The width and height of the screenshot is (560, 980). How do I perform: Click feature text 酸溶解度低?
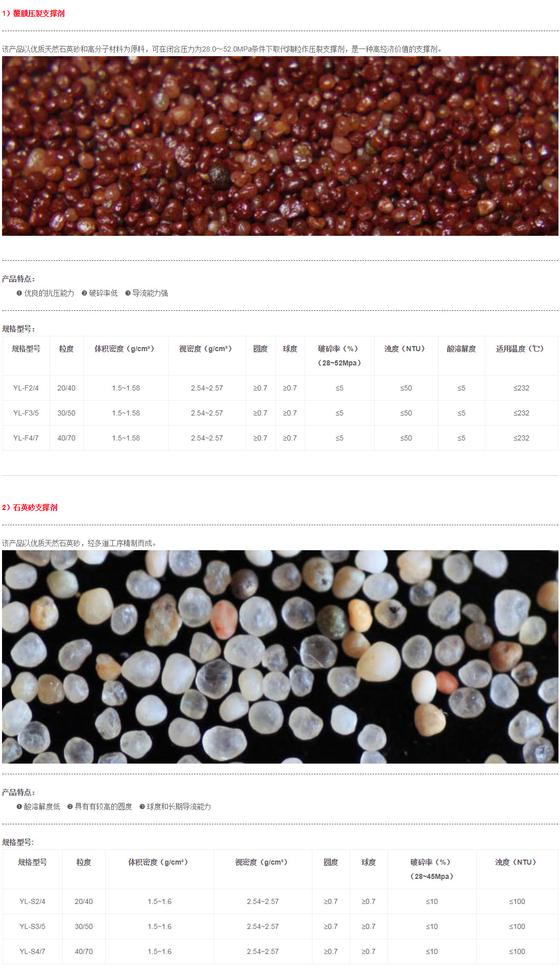point(42,807)
